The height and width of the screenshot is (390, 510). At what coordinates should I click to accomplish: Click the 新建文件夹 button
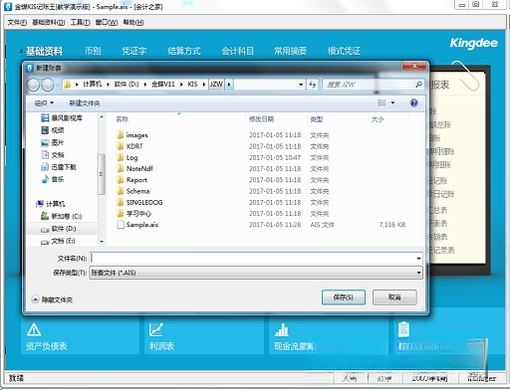84,103
